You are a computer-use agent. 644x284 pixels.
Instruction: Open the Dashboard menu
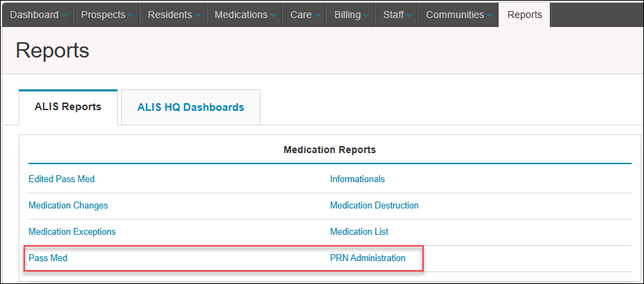click(38, 15)
